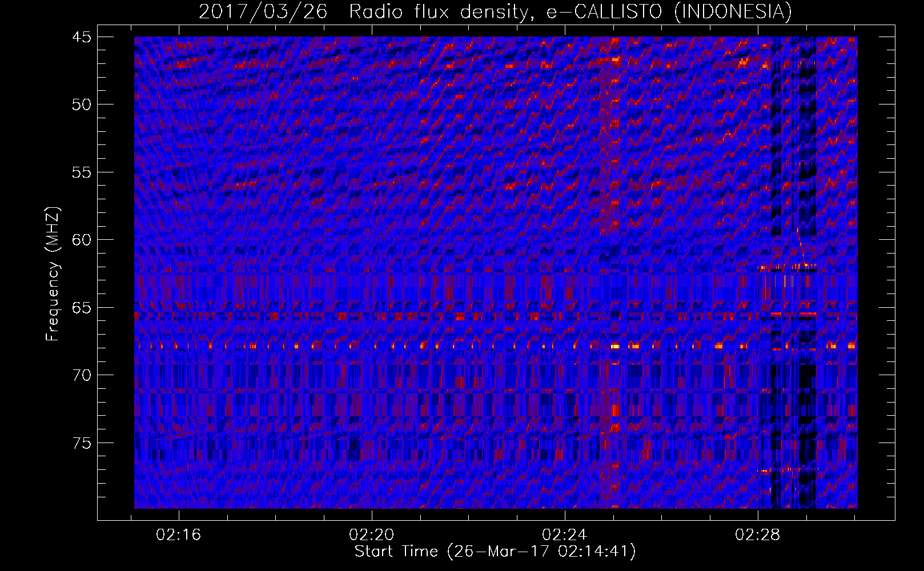Click the 65 frequency tick label

81,308
